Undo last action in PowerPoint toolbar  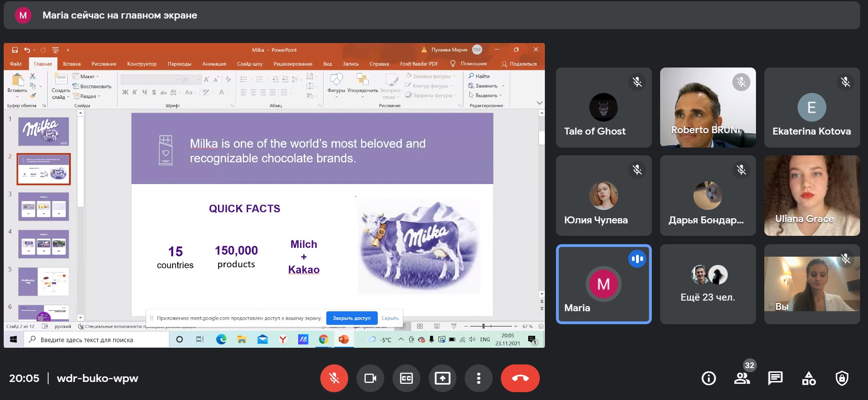(27, 50)
